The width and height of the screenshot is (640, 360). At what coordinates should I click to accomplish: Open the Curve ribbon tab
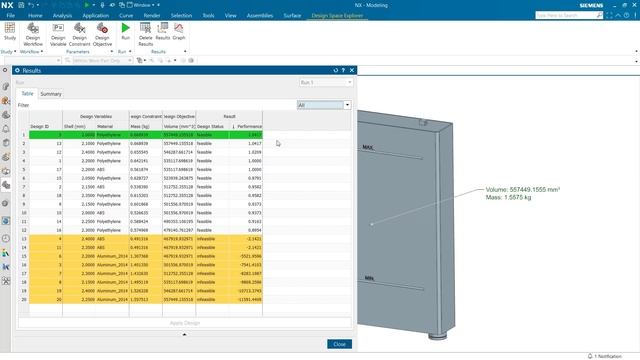click(126, 15)
